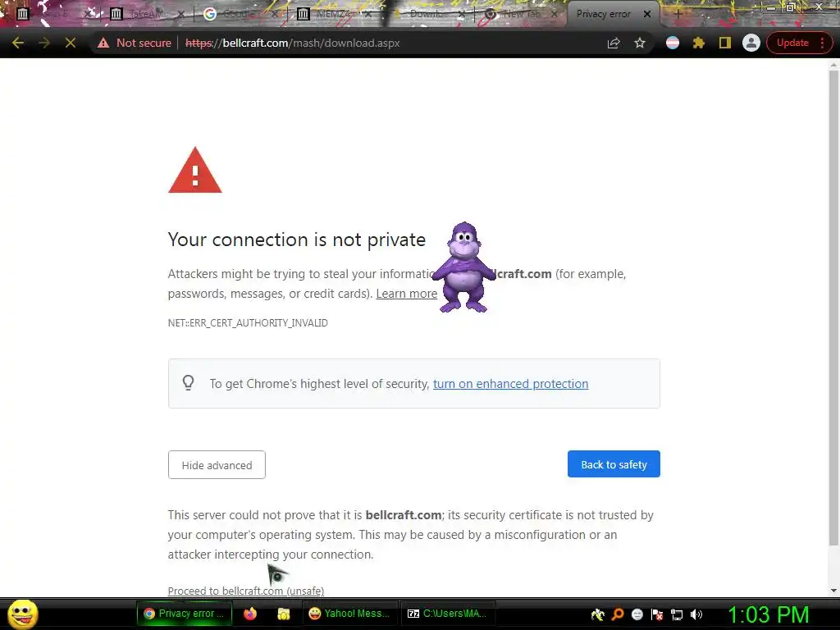Viewport: 840px width, 630px height.
Task: Click the orange magnifier tray icon
Action: (618, 614)
